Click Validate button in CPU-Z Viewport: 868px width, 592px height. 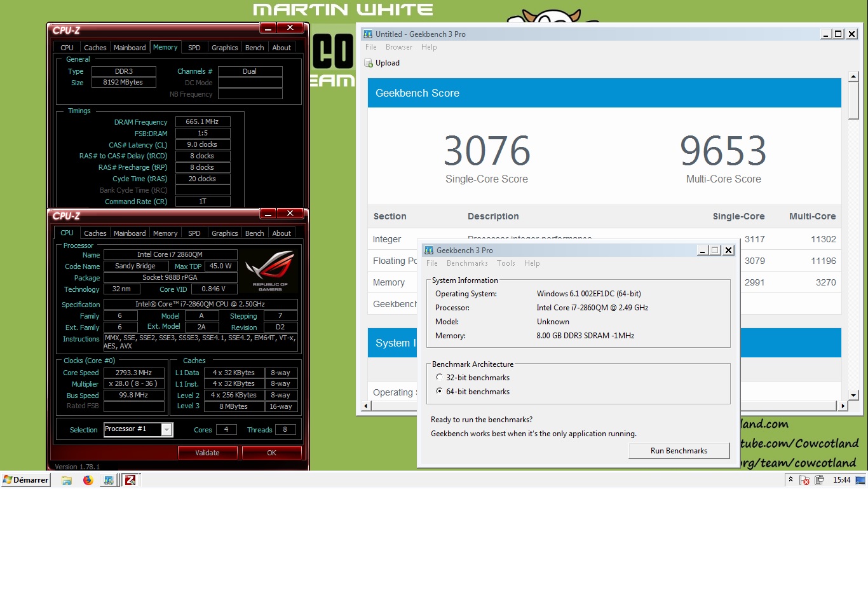point(207,453)
